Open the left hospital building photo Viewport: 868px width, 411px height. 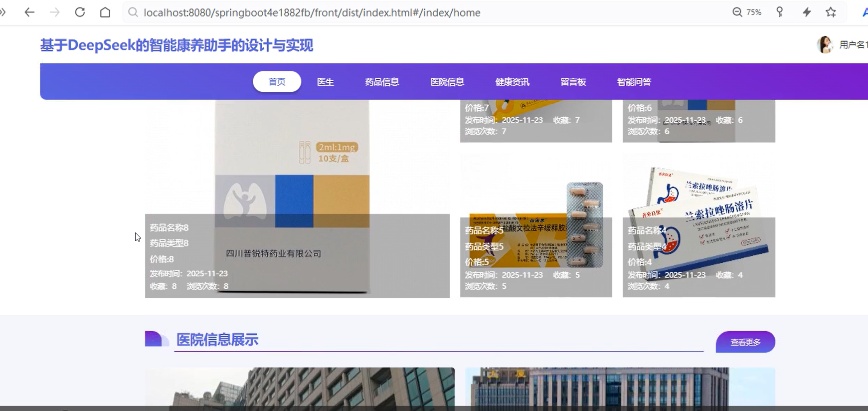pos(300,387)
